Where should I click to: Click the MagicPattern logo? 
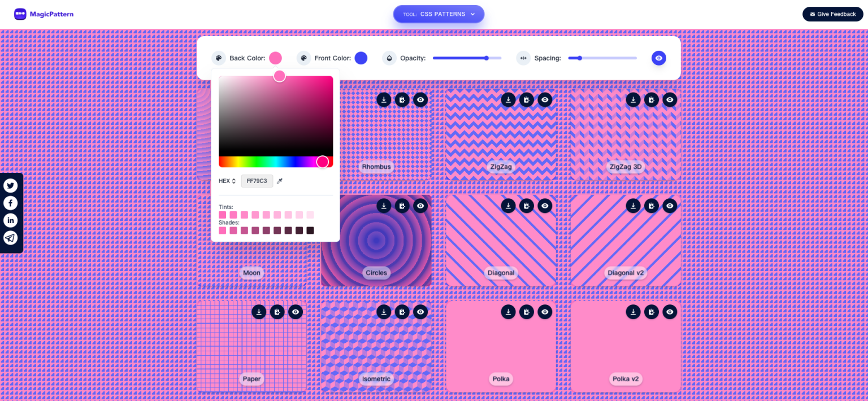(x=44, y=14)
